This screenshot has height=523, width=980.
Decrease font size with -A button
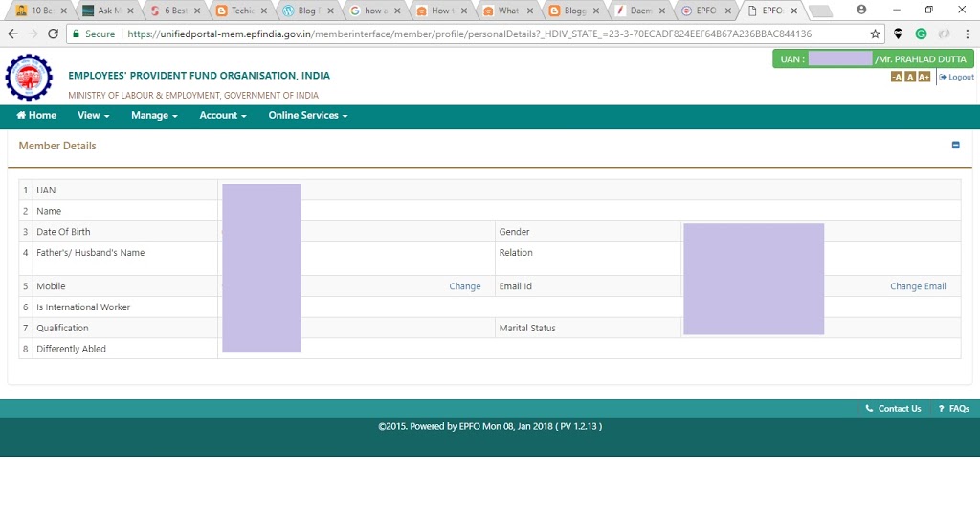pyautogui.click(x=896, y=77)
